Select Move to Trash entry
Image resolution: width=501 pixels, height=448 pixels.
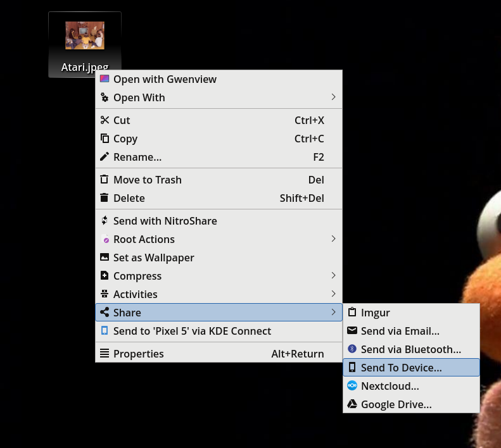point(219,180)
